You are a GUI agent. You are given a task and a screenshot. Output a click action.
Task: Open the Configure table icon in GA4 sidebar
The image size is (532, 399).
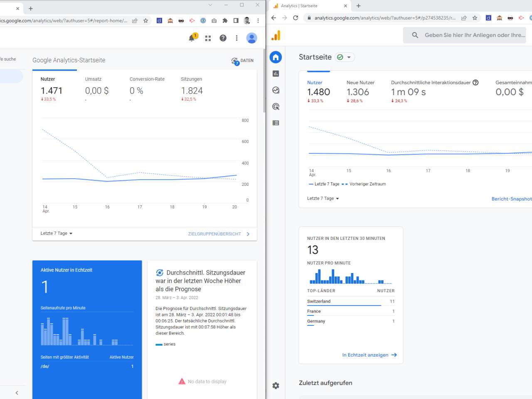coord(276,123)
